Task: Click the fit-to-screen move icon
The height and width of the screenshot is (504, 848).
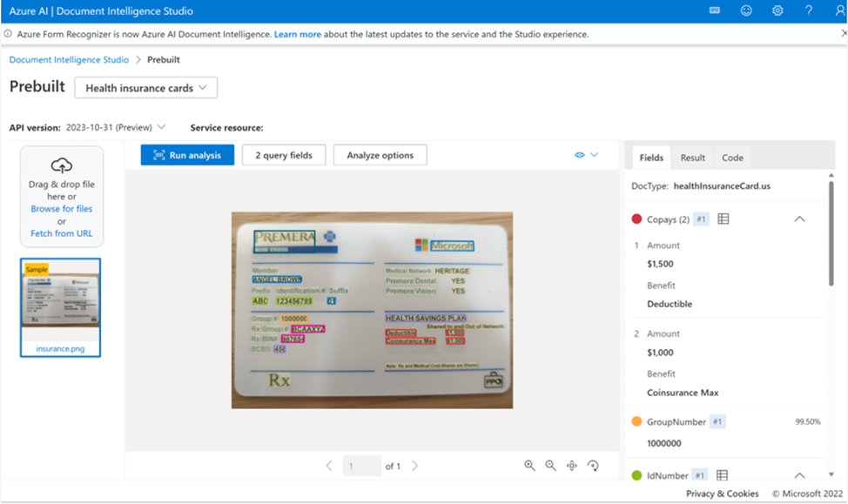Action: coord(572,466)
